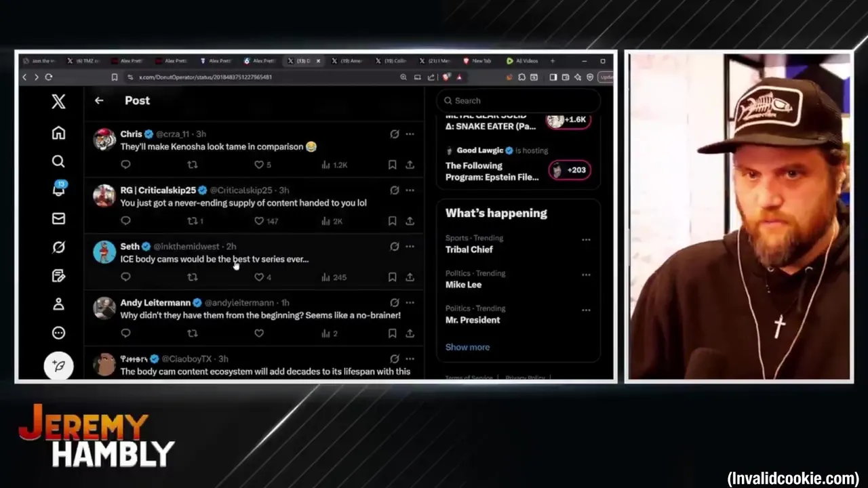The image size is (868, 488).
Task: Bookmark Chris's comment
Action: point(392,165)
